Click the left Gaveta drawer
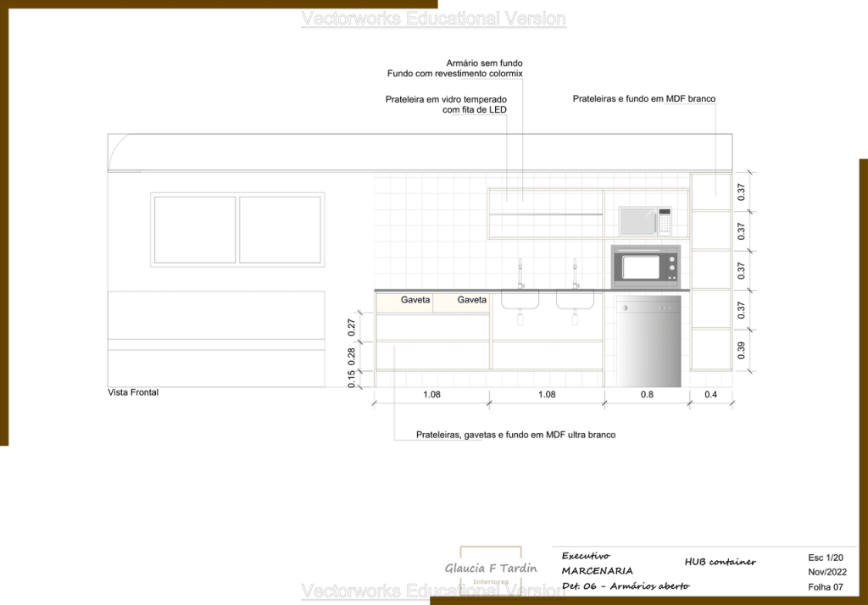The width and height of the screenshot is (868, 605). 415,300
